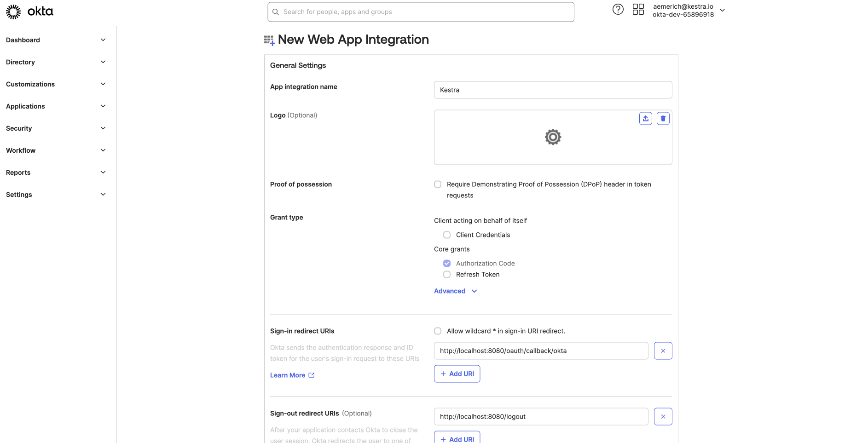Expand the Applications sidebar section
868x443 pixels.
[x=56, y=106]
